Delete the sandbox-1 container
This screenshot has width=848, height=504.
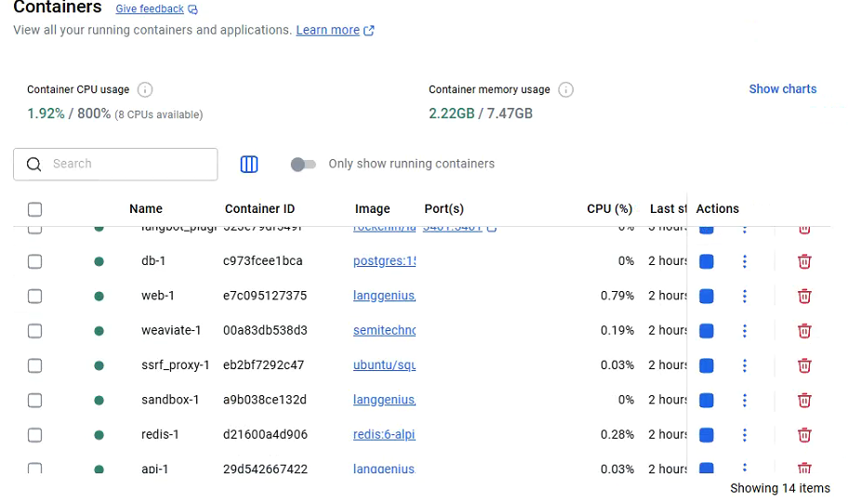click(804, 400)
